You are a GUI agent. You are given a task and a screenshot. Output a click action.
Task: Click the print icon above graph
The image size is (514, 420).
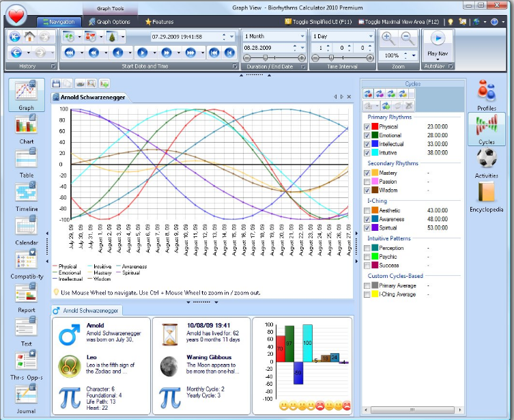click(80, 83)
